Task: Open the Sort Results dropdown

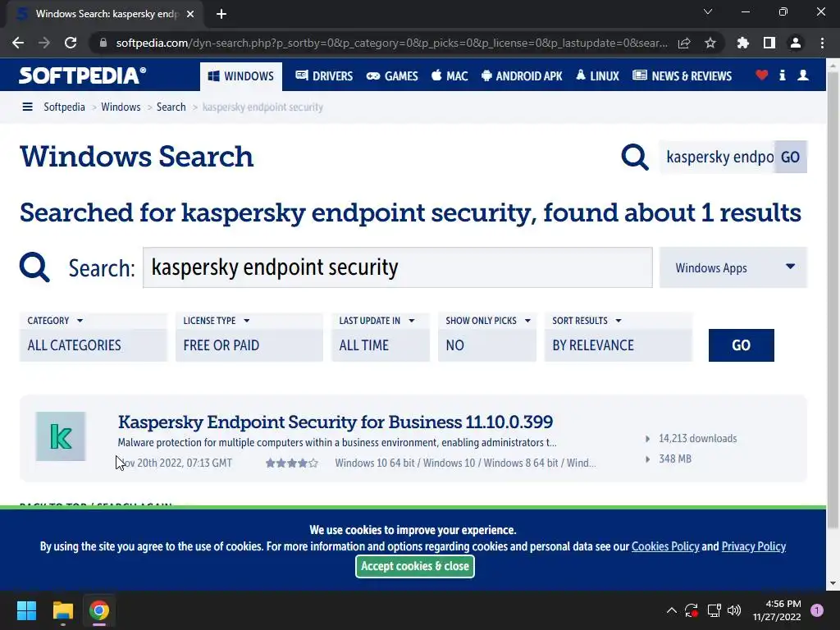Action: (x=619, y=337)
